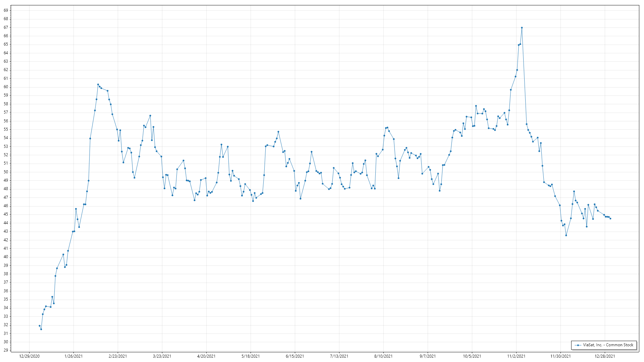Click the 60 y-axis tick label
This screenshot has height=362, width=644.
pos(6,87)
